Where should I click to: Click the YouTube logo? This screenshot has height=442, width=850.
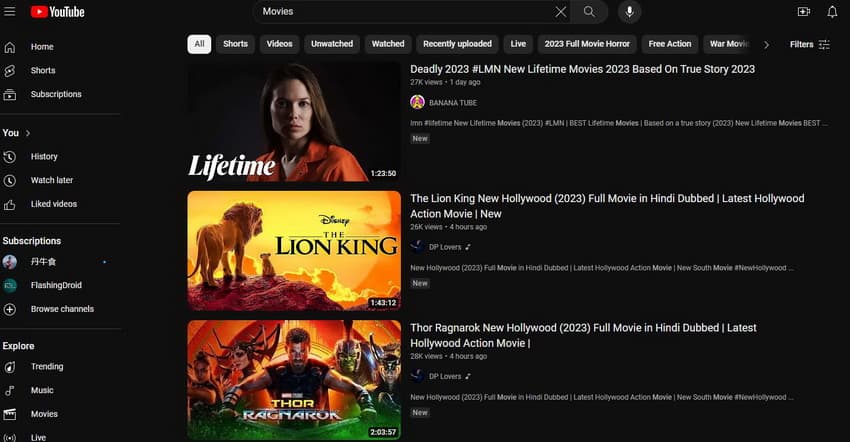57,11
